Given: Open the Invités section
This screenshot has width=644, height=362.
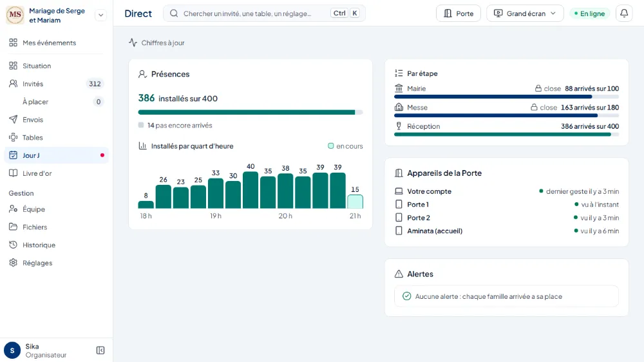Looking at the screenshot, I should coord(56,84).
